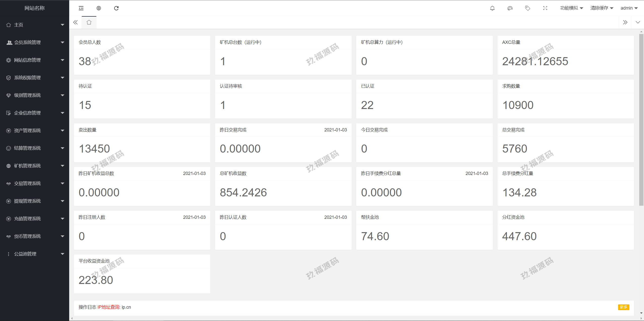The width and height of the screenshot is (644, 321).
Task: Click the refresh page icon
Action: tap(116, 8)
